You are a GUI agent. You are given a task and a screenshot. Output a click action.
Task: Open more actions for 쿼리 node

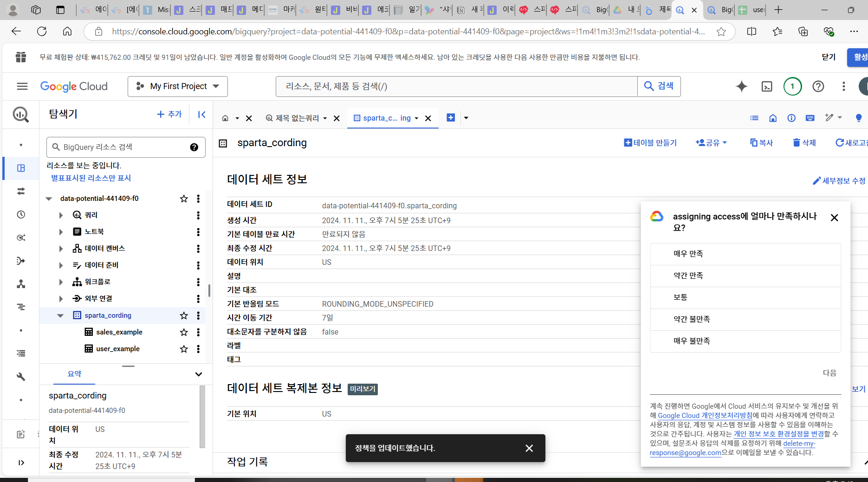[198, 215]
